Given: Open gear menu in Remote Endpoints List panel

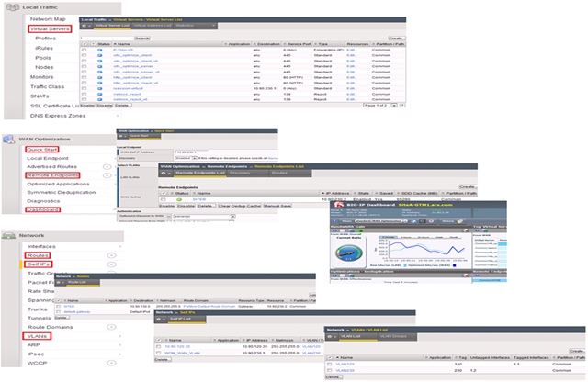Looking at the screenshot, I should [x=165, y=174].
